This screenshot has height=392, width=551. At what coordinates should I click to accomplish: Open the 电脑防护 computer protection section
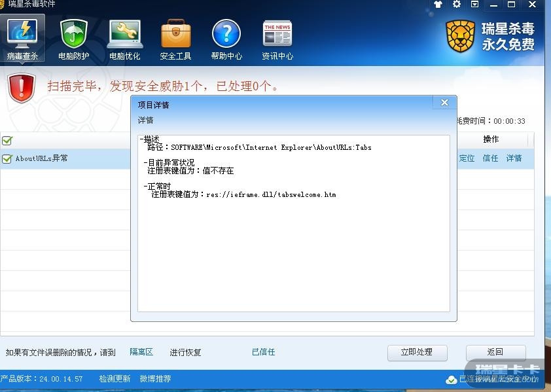tap(73, 40)
